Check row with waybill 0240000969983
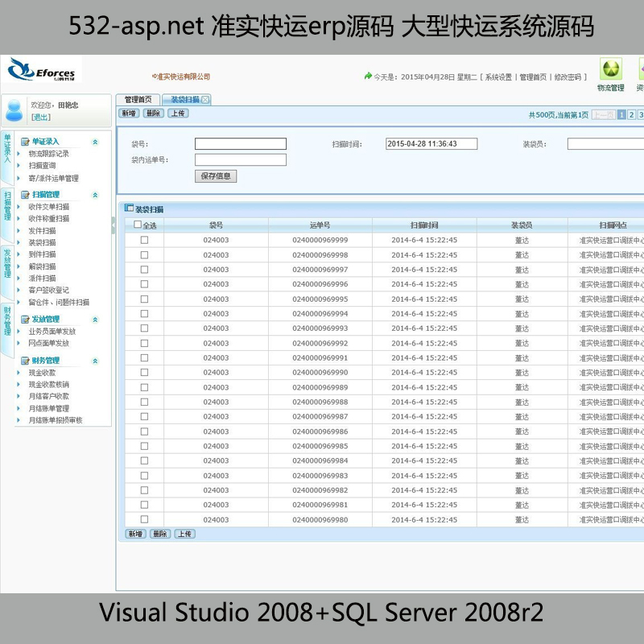 coord(144,476)
